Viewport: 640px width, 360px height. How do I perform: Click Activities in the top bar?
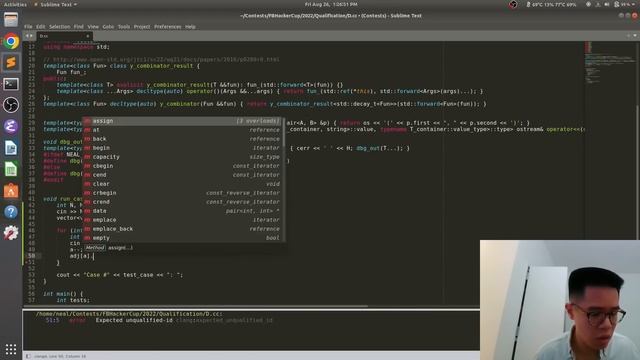pyautogui.click(x=15, y=4)
